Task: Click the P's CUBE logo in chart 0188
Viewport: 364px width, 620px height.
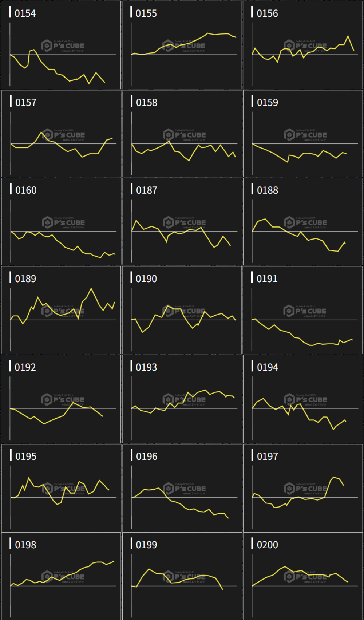Action: pos(305,222)
